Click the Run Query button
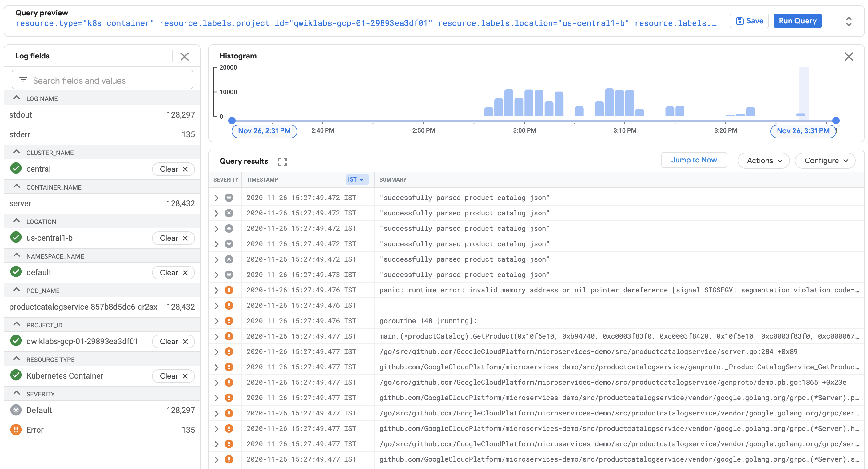 (x=797, y=21)
